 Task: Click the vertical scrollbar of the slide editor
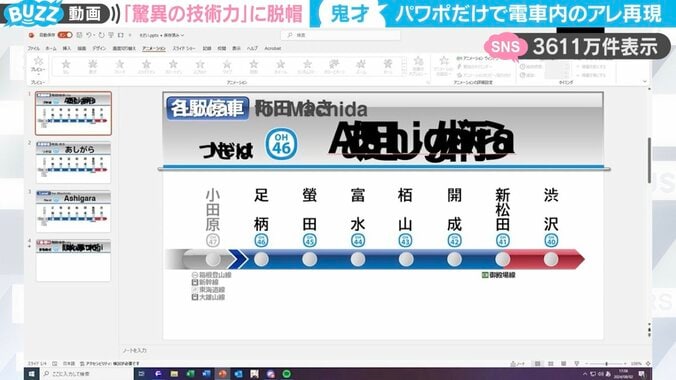649,160
